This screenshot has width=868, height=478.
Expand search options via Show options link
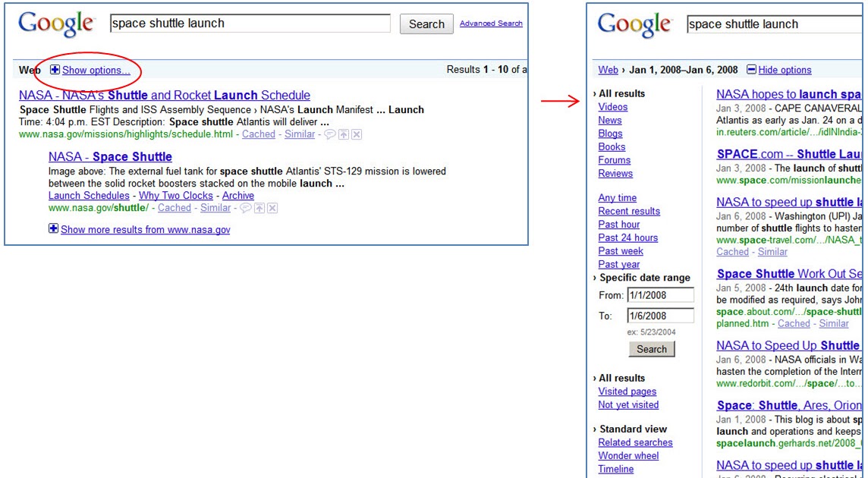click(96, 71)
